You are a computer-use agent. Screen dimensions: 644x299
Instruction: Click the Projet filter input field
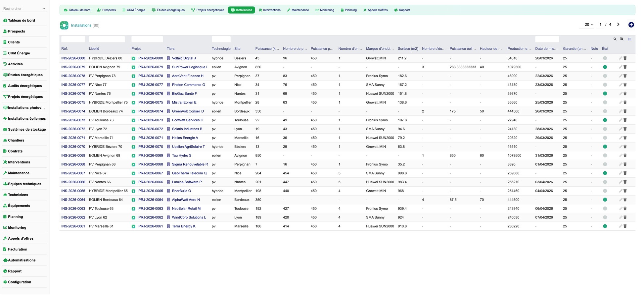point(147,39)
